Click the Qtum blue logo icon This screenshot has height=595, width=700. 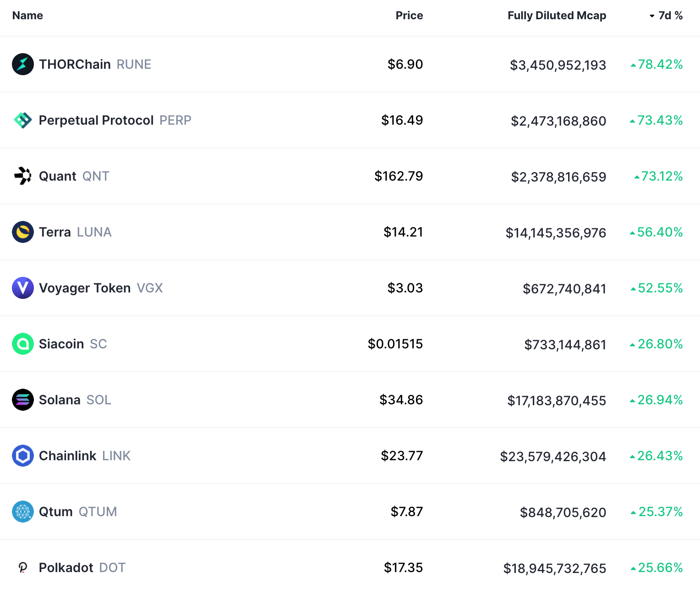23,512
